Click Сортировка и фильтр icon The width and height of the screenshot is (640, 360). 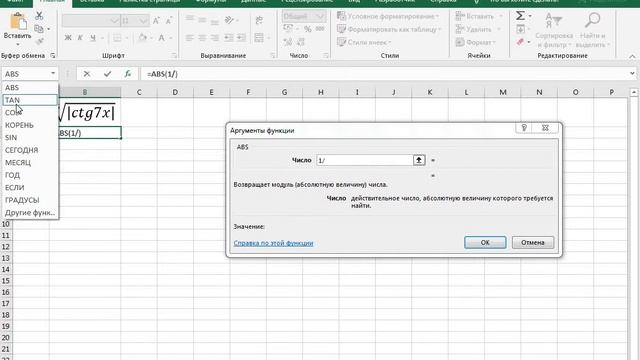(554, 20)
